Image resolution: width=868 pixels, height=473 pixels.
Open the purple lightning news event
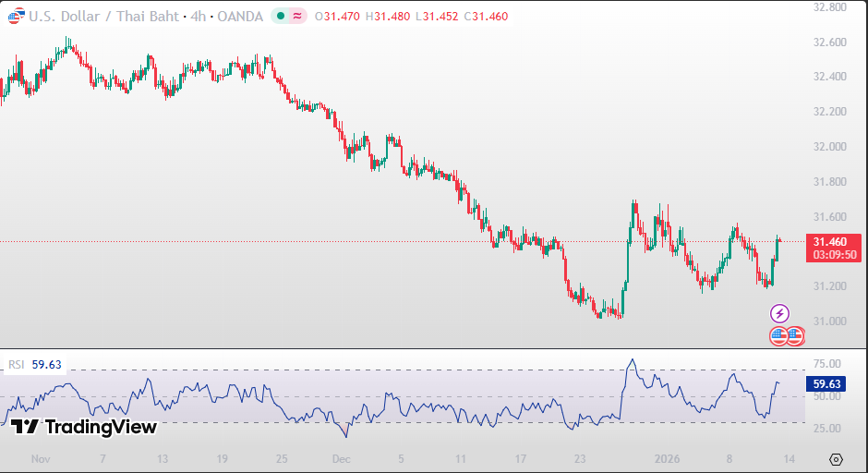(x=780, y=314)
